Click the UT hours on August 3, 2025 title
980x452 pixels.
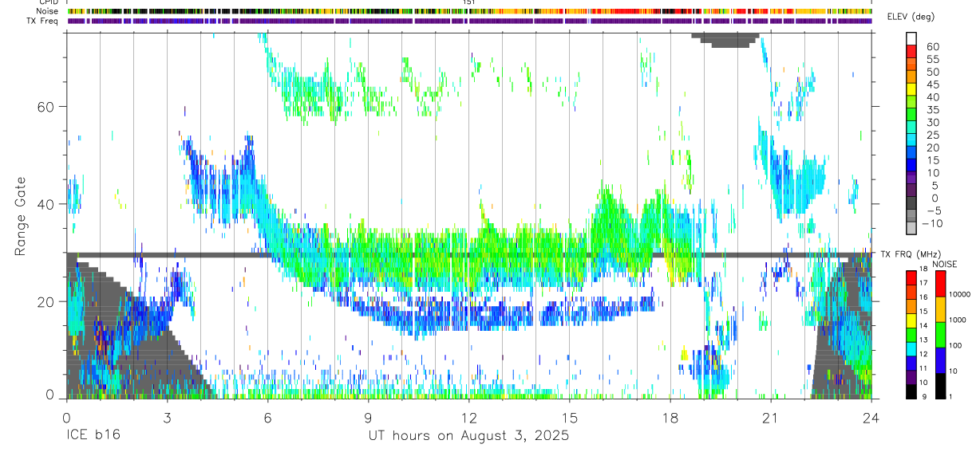click(x=468, y=436)
